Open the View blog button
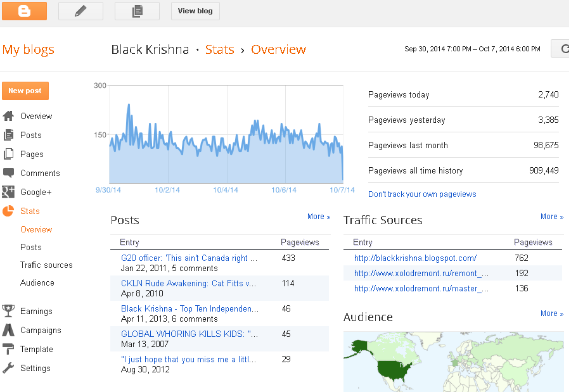The image size is (571, 392). pos(195,11)
